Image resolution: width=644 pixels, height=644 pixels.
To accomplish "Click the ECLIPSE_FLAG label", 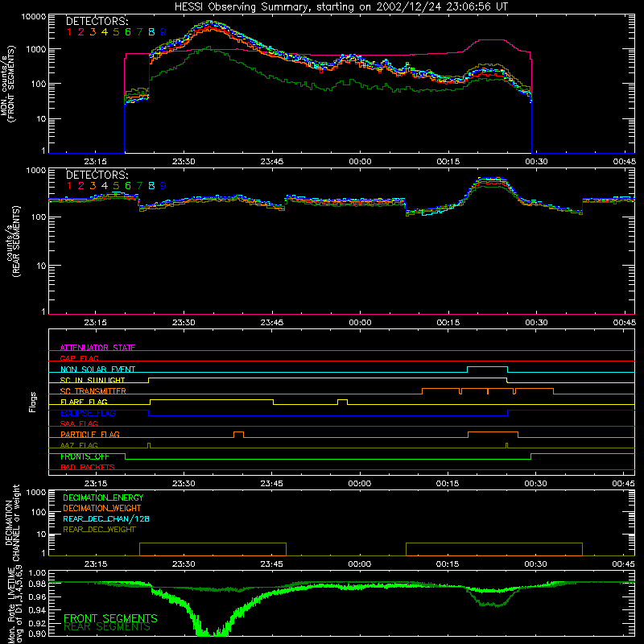I will pos(88,413).
